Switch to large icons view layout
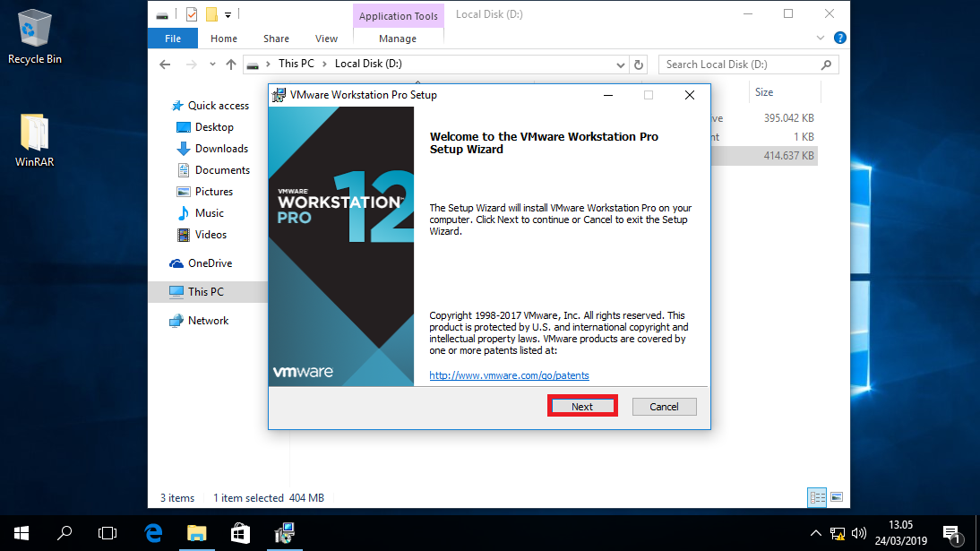This screenshot has height=551, width=980. (x=837, y=498)
